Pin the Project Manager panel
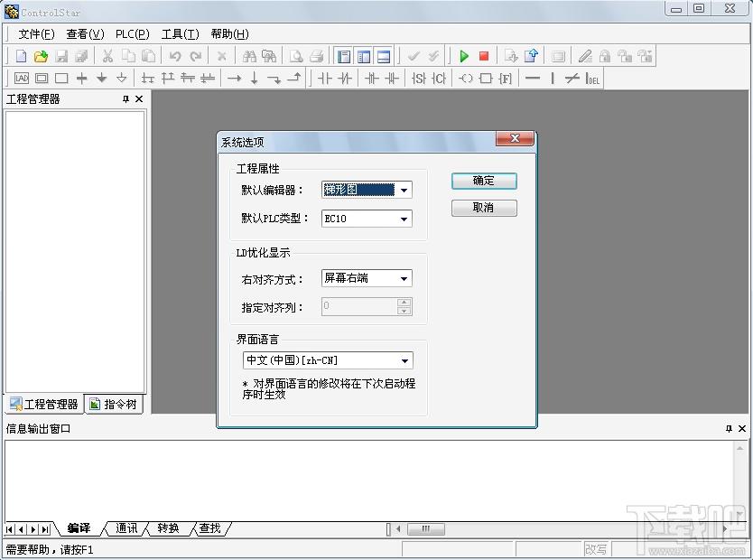The image size is (753, 560). click(125, 99)
